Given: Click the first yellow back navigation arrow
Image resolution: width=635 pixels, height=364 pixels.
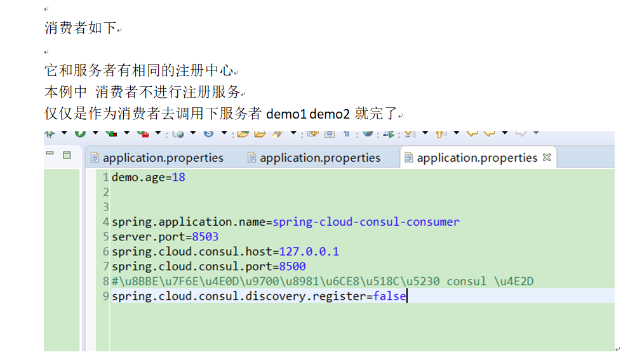Looking at the screenshot, I should (x=472, y=133).
